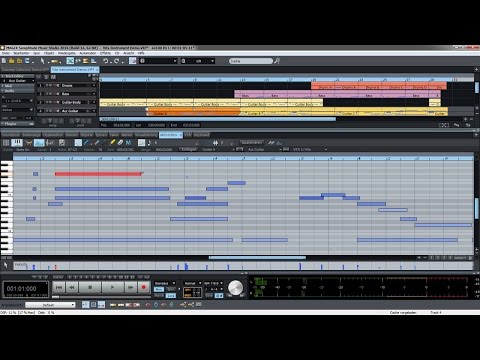Switch to the Keyboard tab
Viewport: 480px width, 360px height.
click(202, 135)
